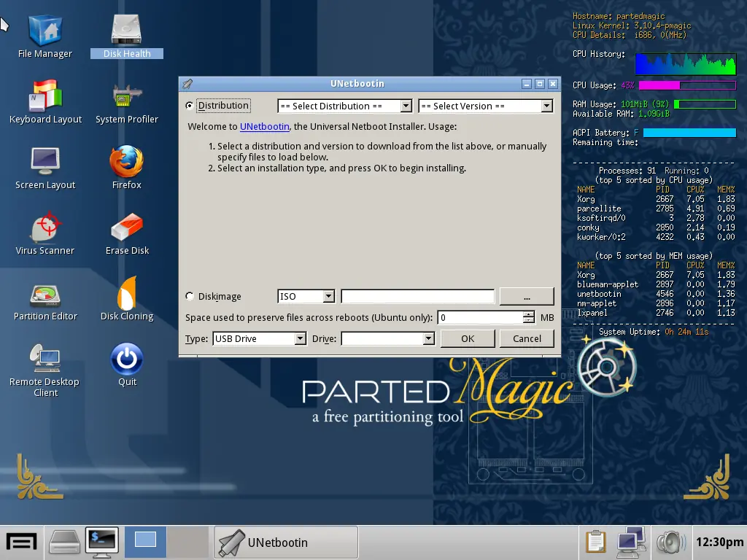
Task: Click the 'Available RAM' line in conky
Action: (621, 114)
